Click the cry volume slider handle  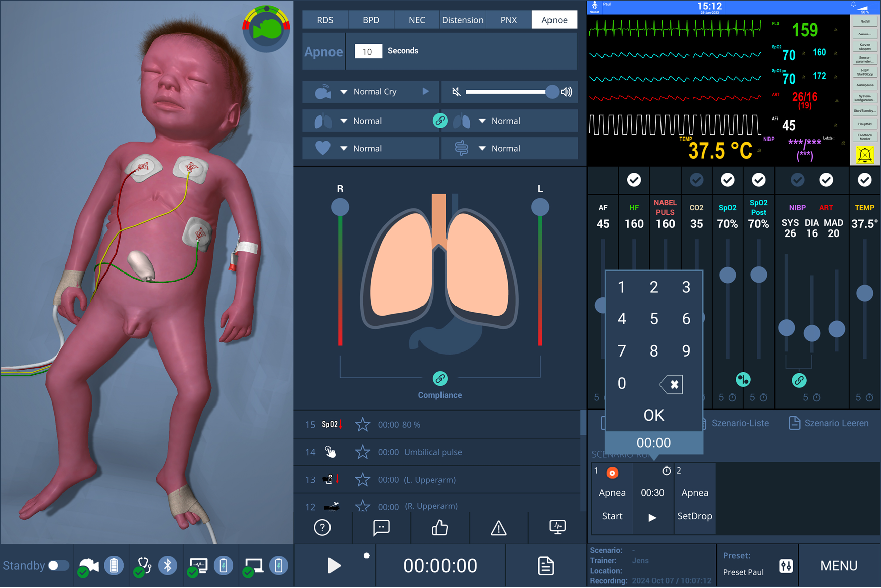pos(552,92)
